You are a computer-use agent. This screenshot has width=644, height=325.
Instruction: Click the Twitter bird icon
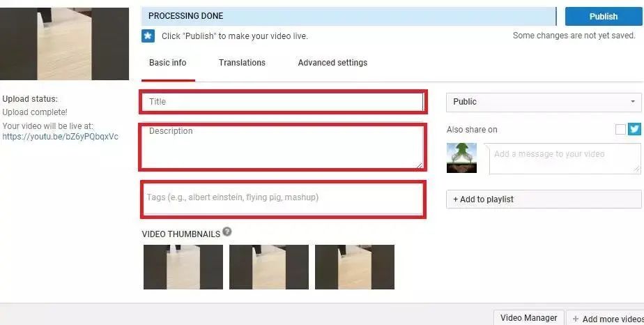(634, 129)
